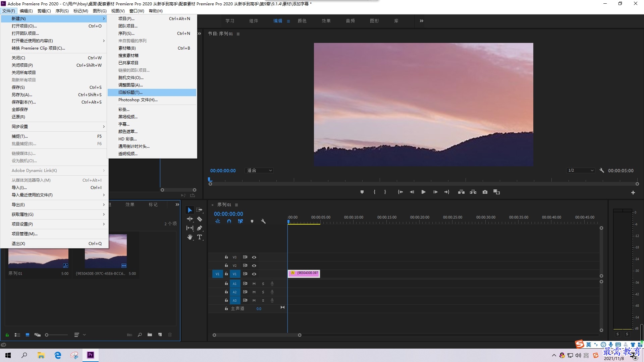Select 另存为(A)... in File menu
The width and height of the screenshot is (644, 362).
point(54,95)
